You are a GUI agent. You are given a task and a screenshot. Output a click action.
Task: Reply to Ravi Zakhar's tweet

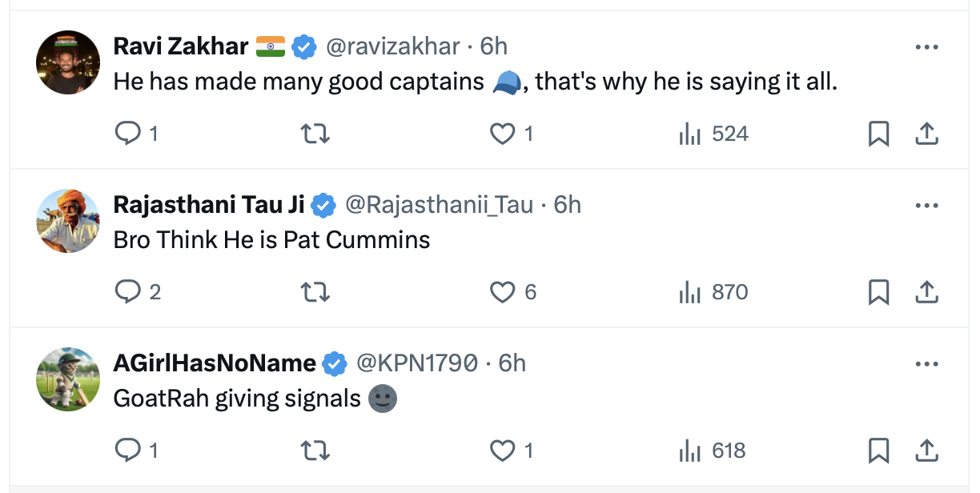pos(128,134)
